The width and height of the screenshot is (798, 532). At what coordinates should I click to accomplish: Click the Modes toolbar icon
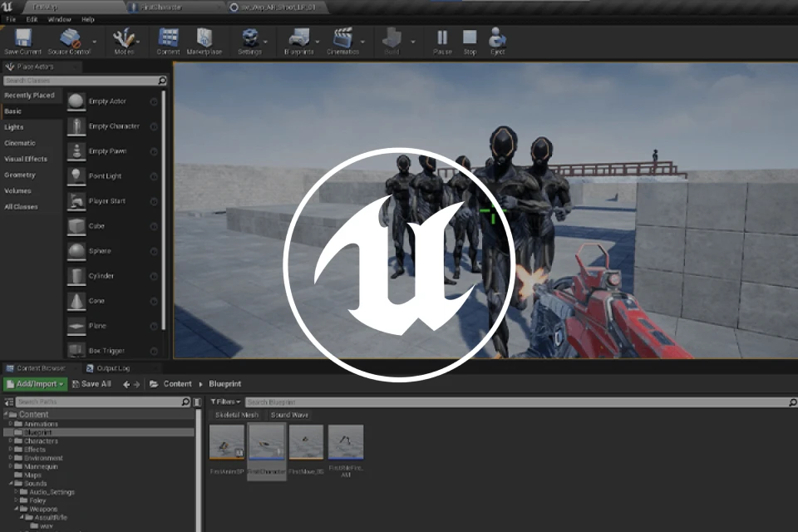coord(124,38)
